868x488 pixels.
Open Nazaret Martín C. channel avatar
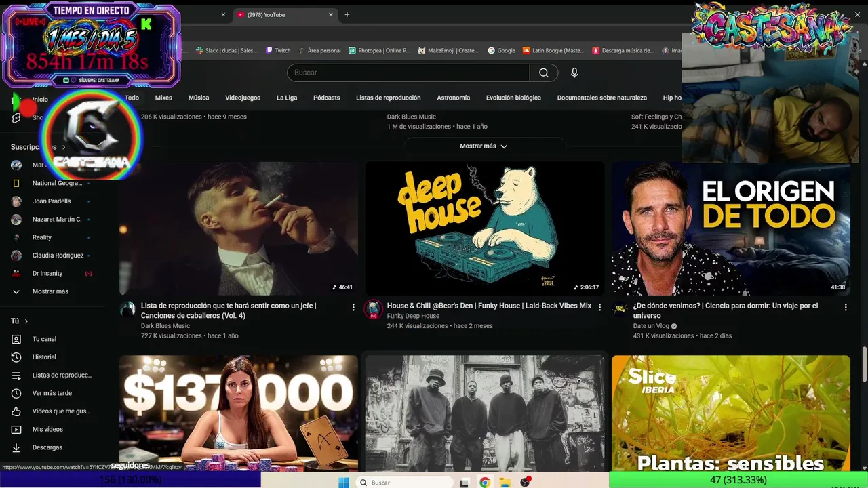(16, 220)
